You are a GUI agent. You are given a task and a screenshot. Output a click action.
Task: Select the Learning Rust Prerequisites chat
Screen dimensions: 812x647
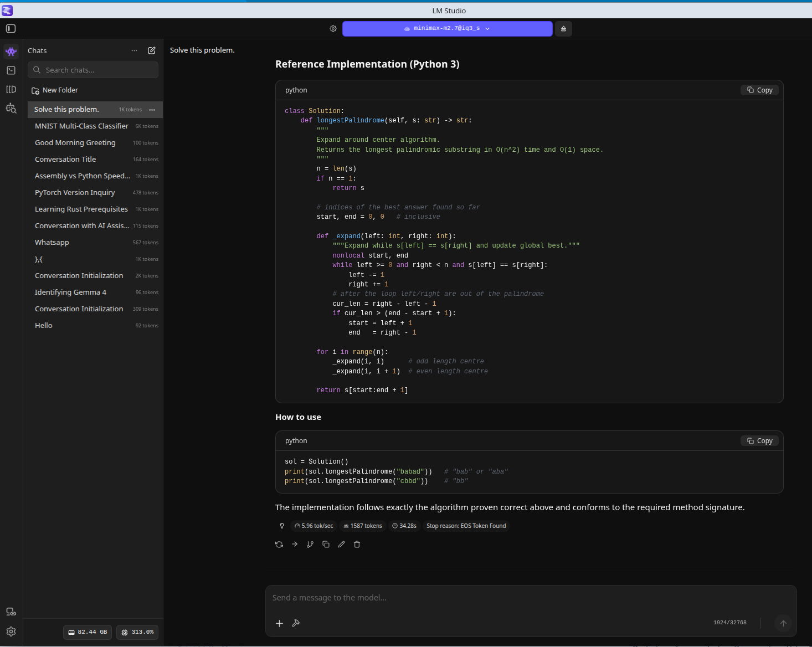95,209
